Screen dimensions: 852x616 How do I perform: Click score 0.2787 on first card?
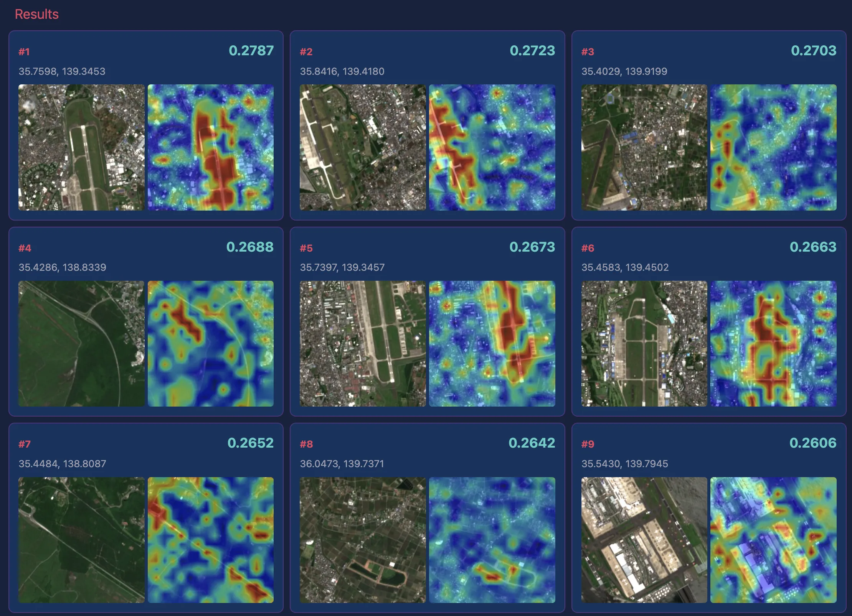pos(251,51)
